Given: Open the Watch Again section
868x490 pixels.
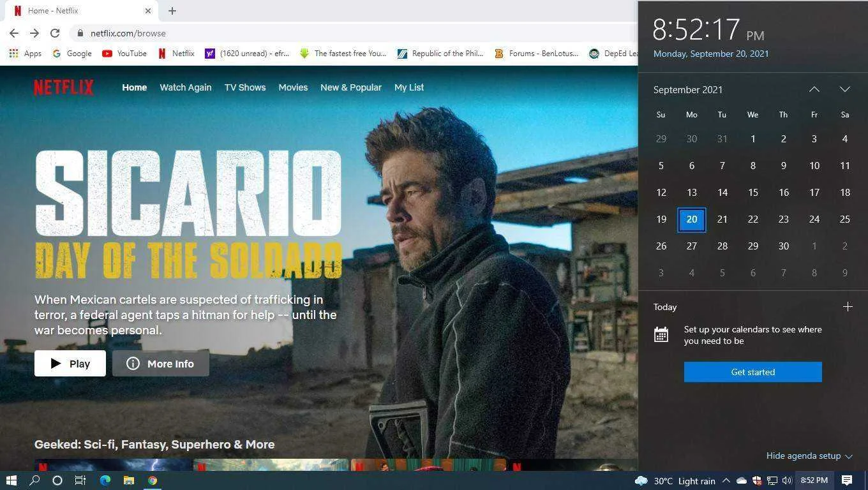Looking at the screenshot, I should click(185, 87).
